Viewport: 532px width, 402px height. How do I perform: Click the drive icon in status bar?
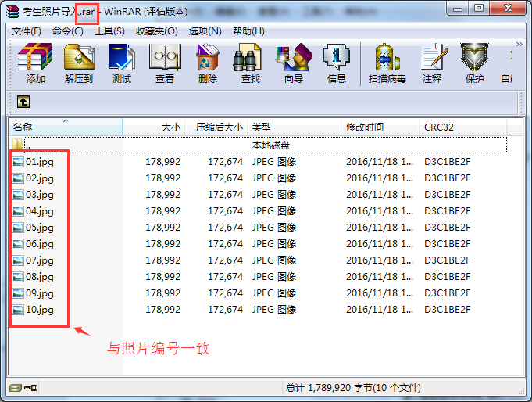coord(16,387)
